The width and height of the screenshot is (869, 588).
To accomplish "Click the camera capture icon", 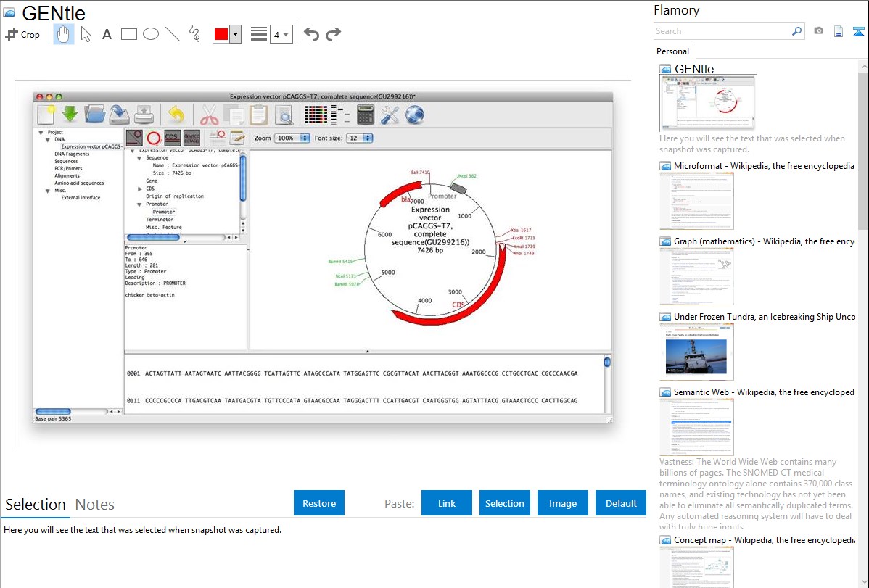I will click(x=818, y=31).
